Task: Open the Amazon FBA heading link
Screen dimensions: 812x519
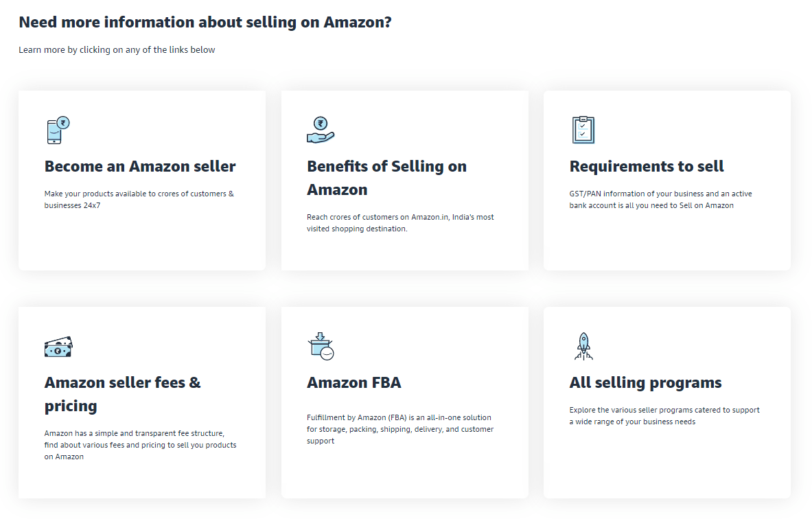Action: (353, 382)
